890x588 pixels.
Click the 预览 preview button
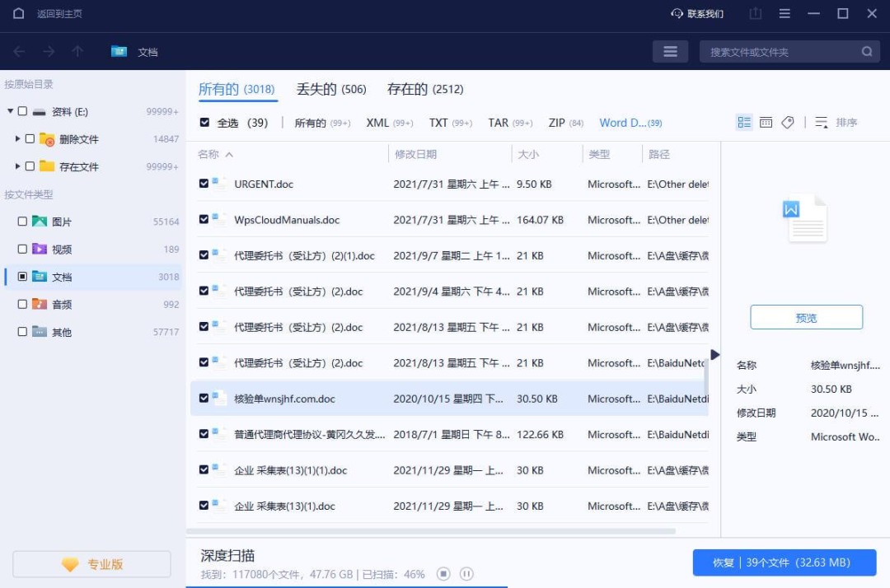click(x=806, y=318)
